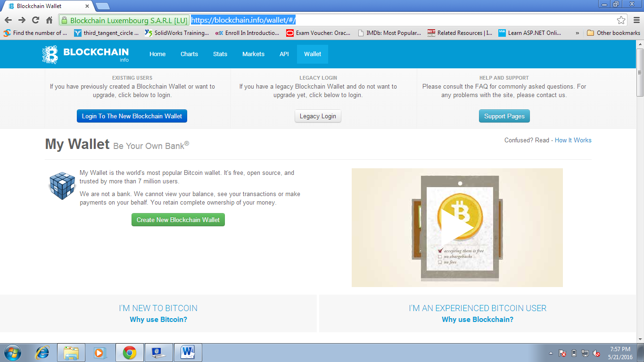Bookmark this page with the star icon
The height and width of the screenshot is (362, 644).
click(621, 20)
